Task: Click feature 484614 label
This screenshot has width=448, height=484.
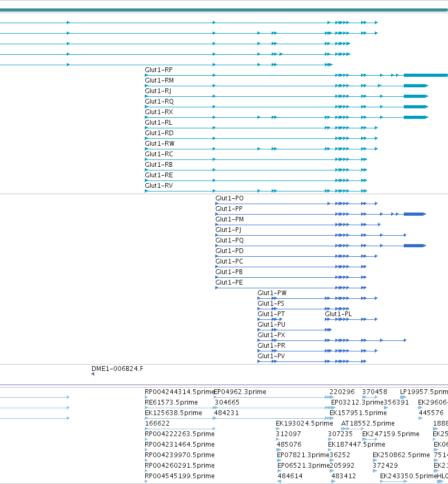Action: click(x=290, y=476)
